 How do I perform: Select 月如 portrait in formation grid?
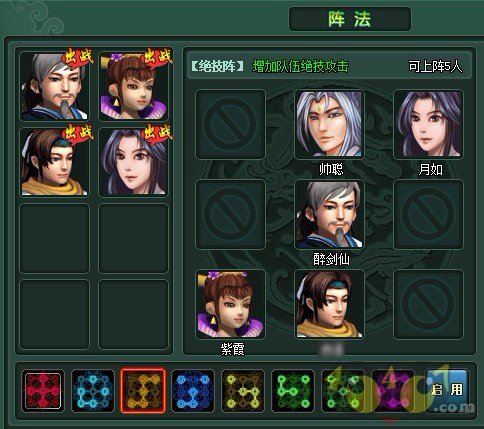[428, 124]
